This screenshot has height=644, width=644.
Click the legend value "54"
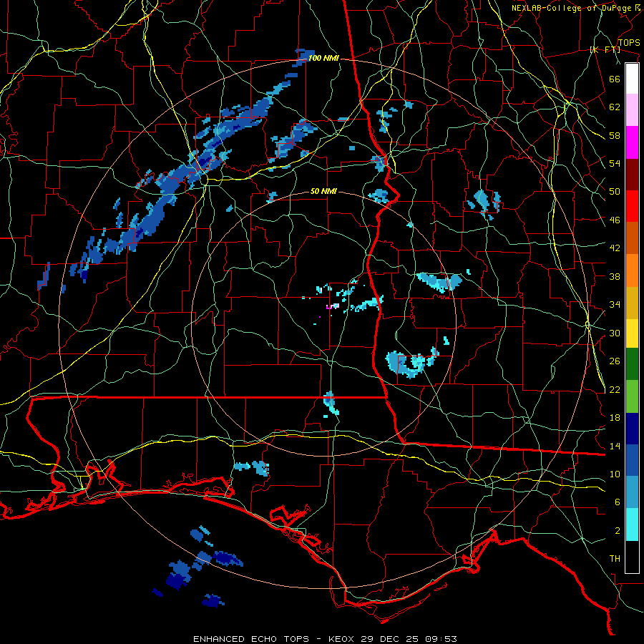coord(615,163)
